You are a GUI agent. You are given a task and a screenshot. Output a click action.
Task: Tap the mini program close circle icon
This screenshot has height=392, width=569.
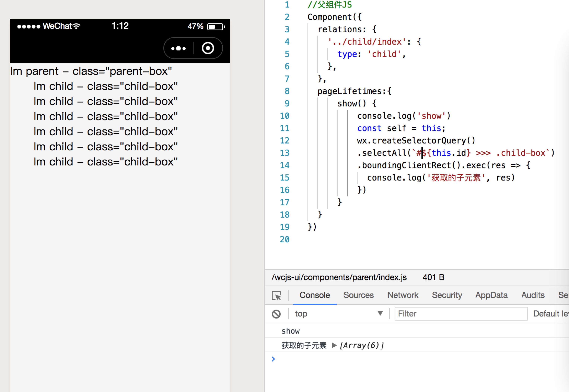(208, 48)
